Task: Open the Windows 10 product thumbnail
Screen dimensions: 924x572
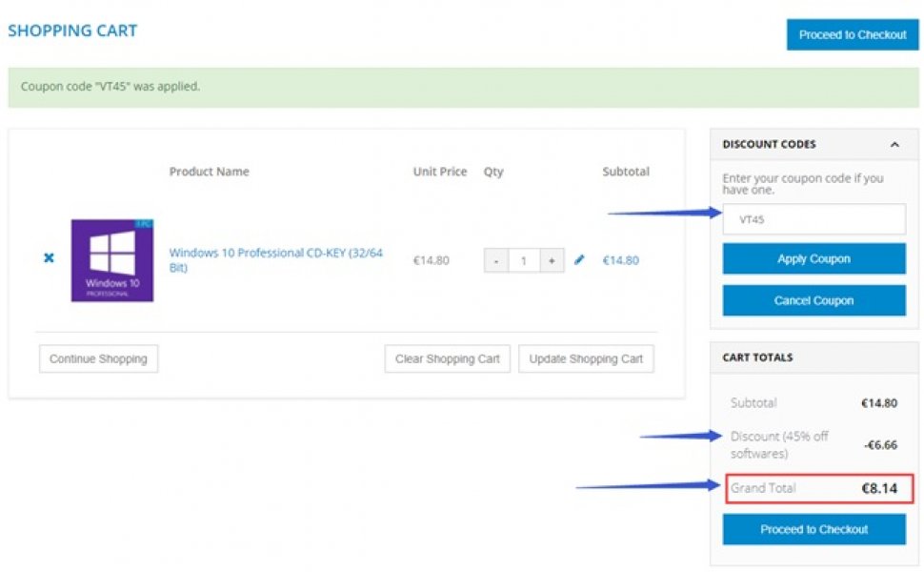Action: [112, 260]
